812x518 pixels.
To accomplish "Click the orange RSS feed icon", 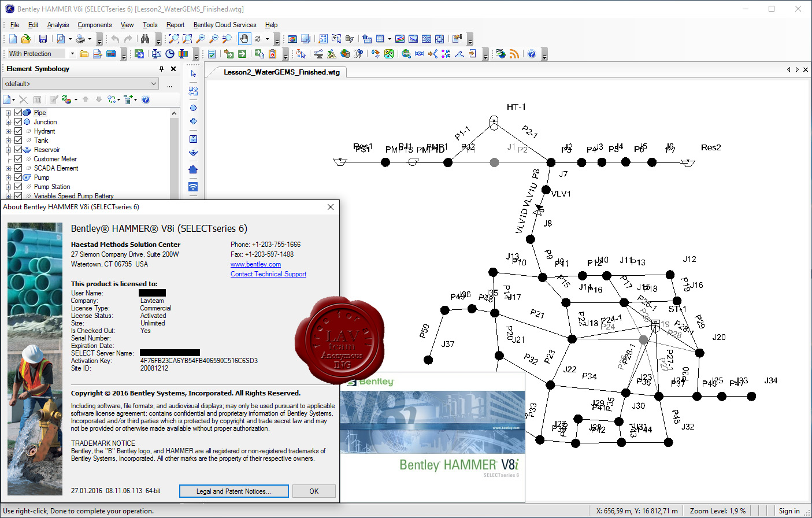I will coord(514,54).
